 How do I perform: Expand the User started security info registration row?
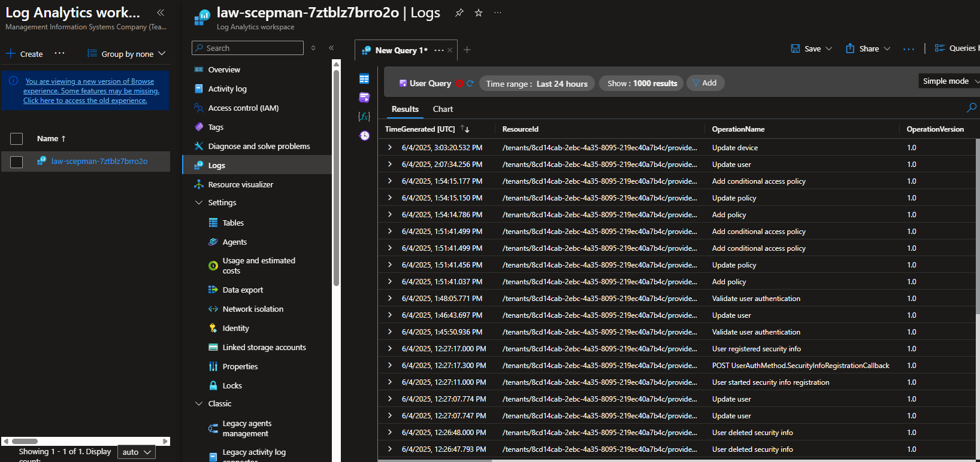point(390,382)
